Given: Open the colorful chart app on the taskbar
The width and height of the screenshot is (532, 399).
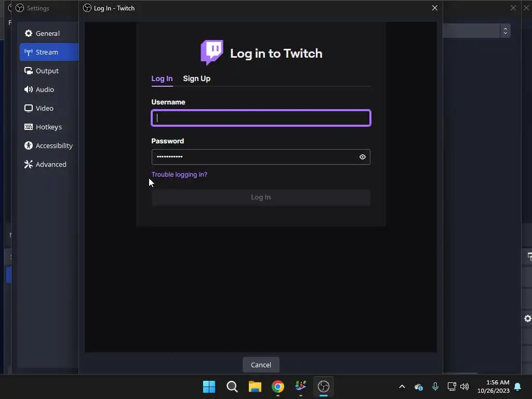Looking at the screenshot, I should [x=301, y=386].
